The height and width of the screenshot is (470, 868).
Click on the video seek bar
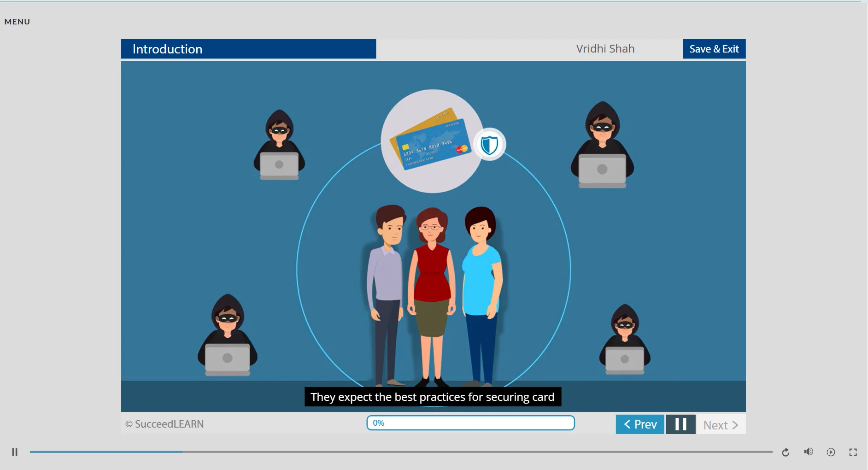(x=401, y=452)
